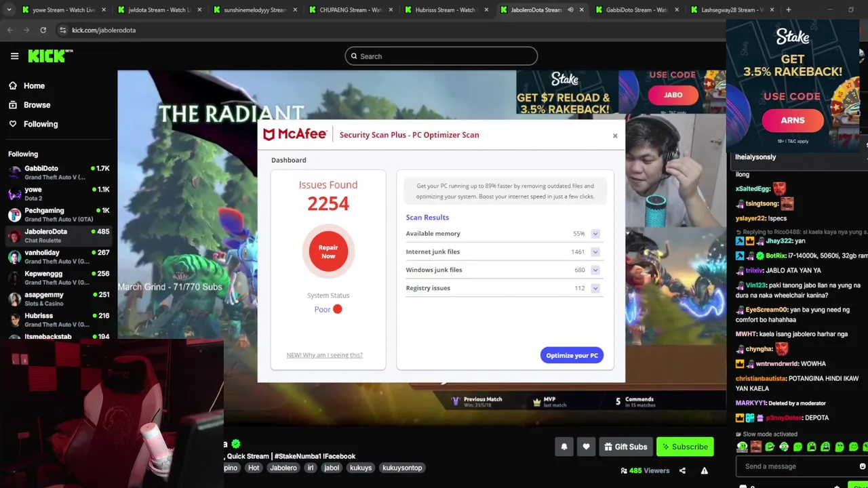Expand Windows junk files result

point(595,270)
